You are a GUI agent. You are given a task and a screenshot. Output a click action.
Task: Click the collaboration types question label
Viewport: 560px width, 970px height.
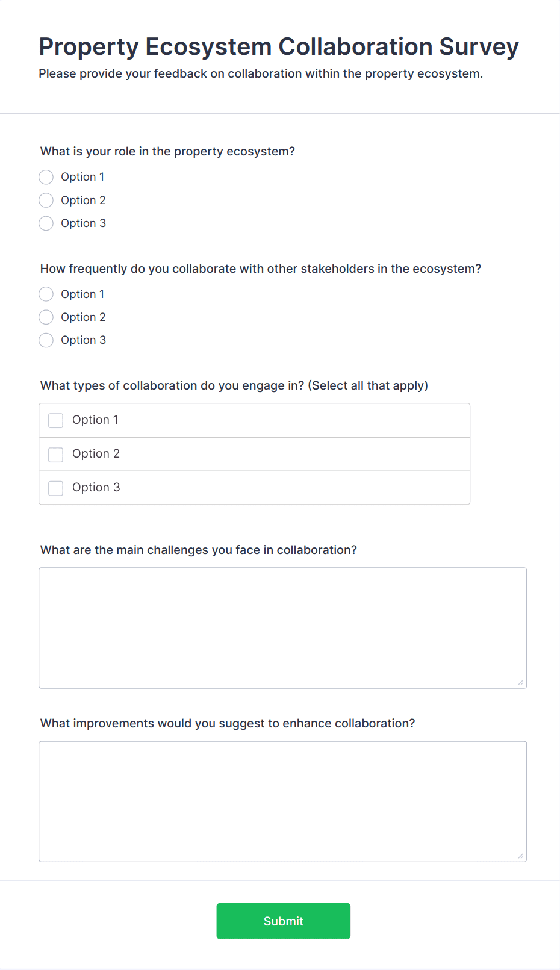click(234, 385)
